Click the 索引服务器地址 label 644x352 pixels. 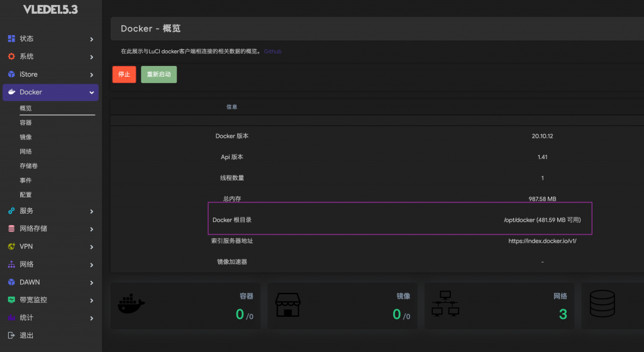point(232,241)
